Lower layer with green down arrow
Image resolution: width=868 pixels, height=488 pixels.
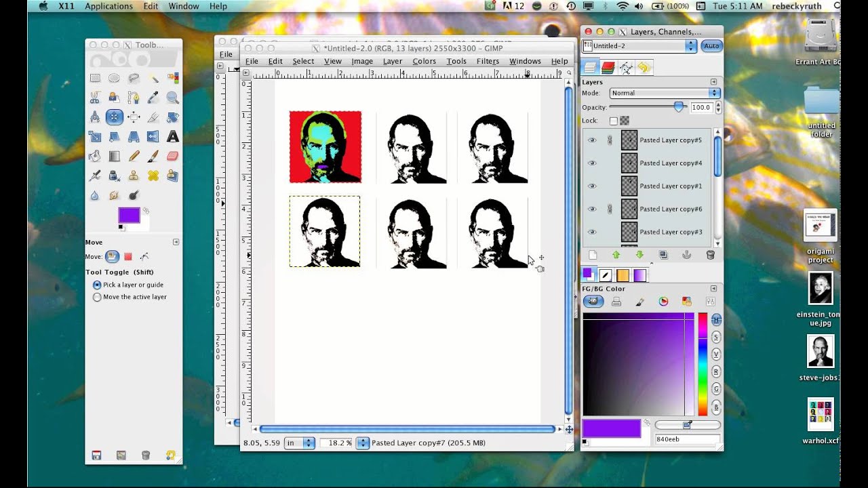[639, 255]
